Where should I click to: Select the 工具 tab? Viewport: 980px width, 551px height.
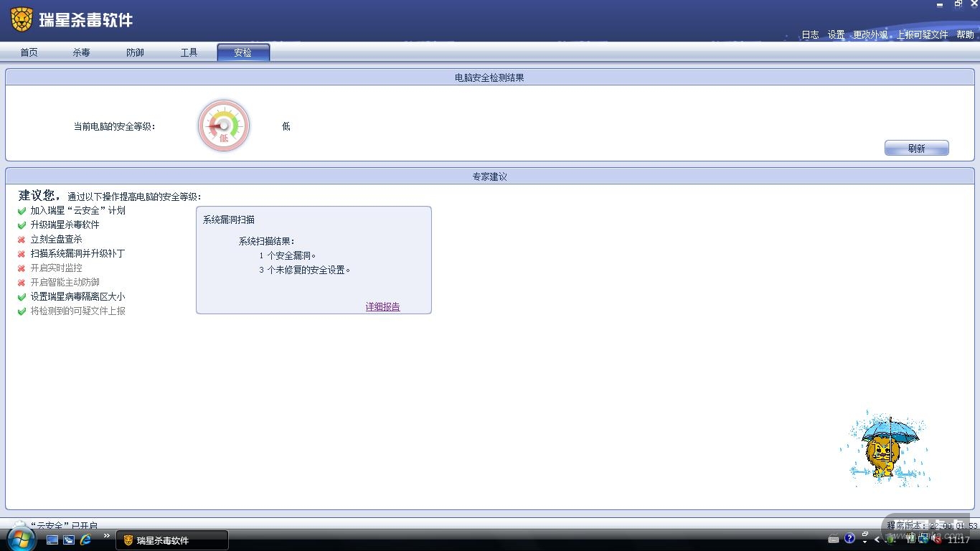(x=189, y=52)
